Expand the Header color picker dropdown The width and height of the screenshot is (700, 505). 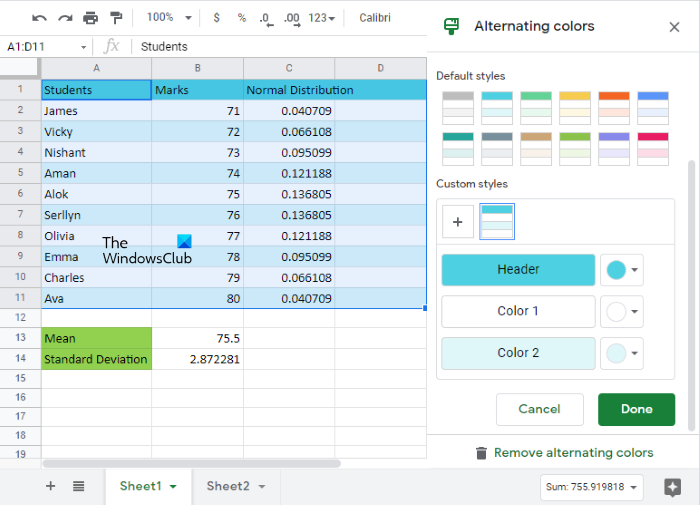pyautogui.click(x=621, y=270)
